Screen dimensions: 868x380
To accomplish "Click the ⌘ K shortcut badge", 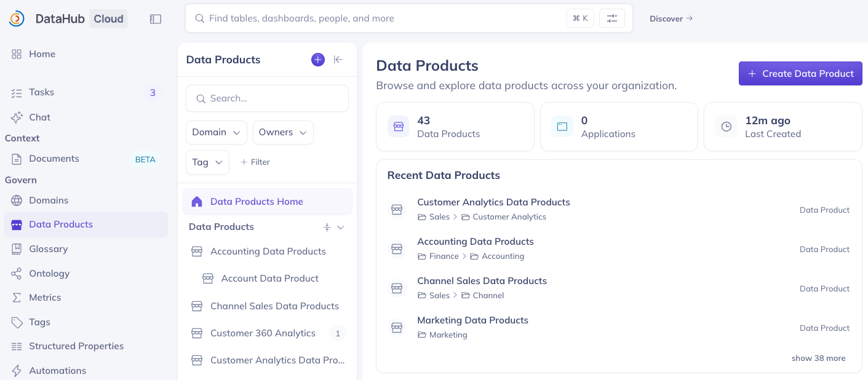I will [x=580, y=18].
